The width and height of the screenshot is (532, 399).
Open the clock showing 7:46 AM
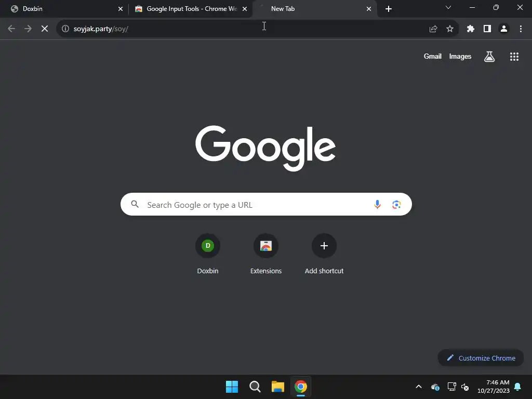494,387
